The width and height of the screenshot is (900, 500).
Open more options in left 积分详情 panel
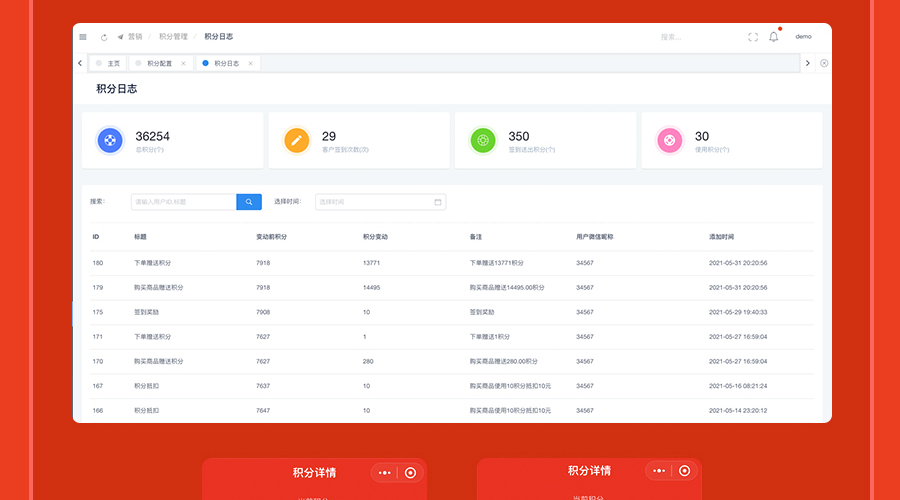click(385, 473)
